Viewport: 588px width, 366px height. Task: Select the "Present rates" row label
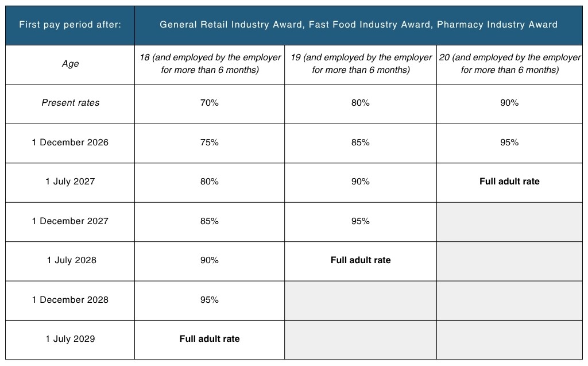click(70, 103)
